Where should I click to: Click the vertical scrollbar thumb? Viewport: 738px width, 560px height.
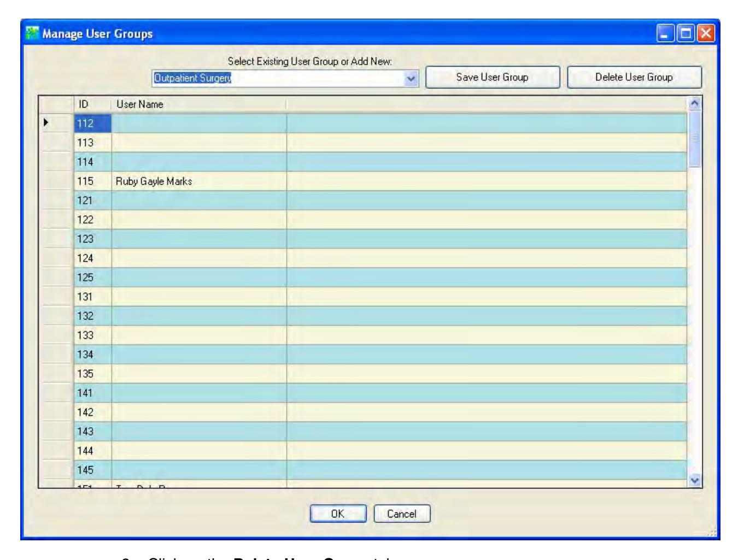click(x=695, y=139)
